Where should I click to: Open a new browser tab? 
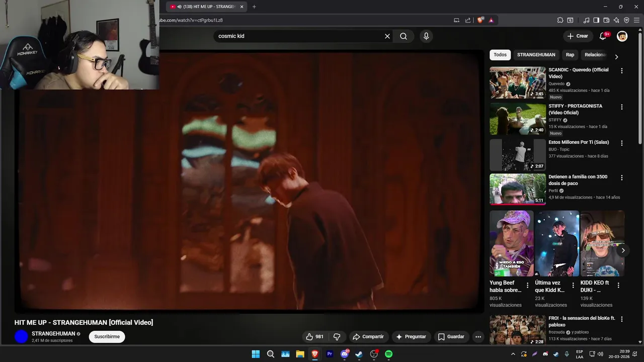pyautogui.click(x=254, y=7)
